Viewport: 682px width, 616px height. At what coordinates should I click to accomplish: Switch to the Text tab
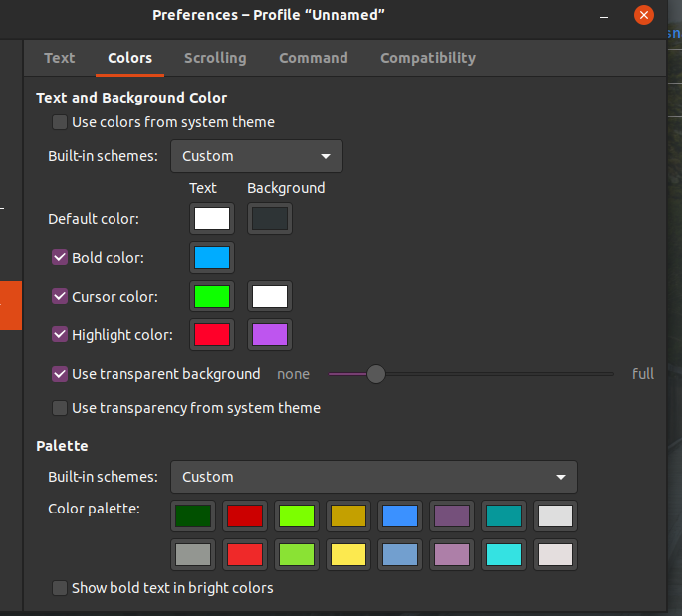click(60, 58)
